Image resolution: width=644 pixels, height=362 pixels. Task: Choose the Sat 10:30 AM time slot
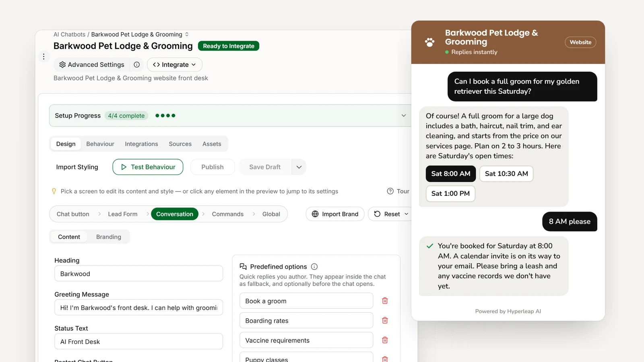point(506,174)
